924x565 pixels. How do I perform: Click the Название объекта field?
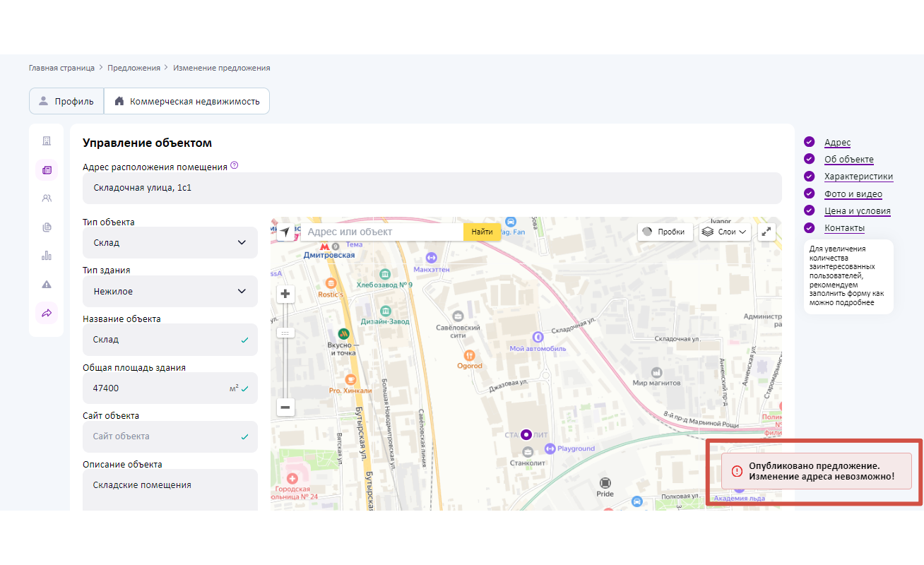[x=170, y=340]
